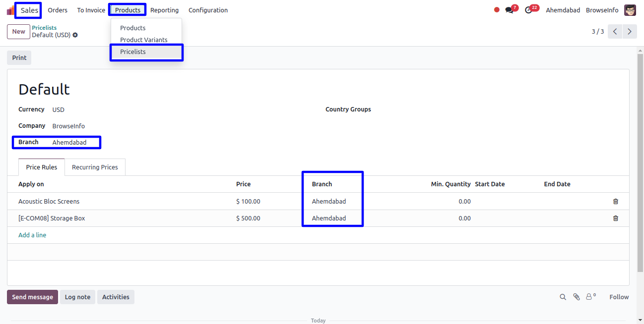
Task: Open the followers person icon
Action: tap(589, 297)
